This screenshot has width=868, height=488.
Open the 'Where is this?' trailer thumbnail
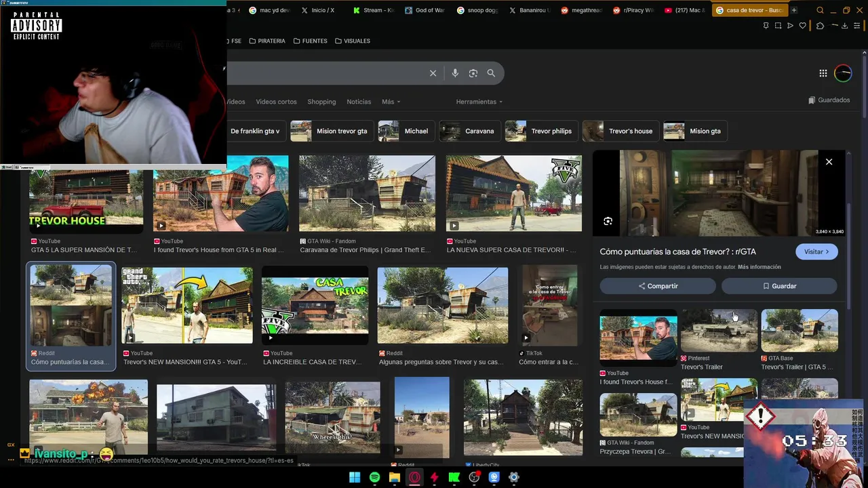pos(333,418)
